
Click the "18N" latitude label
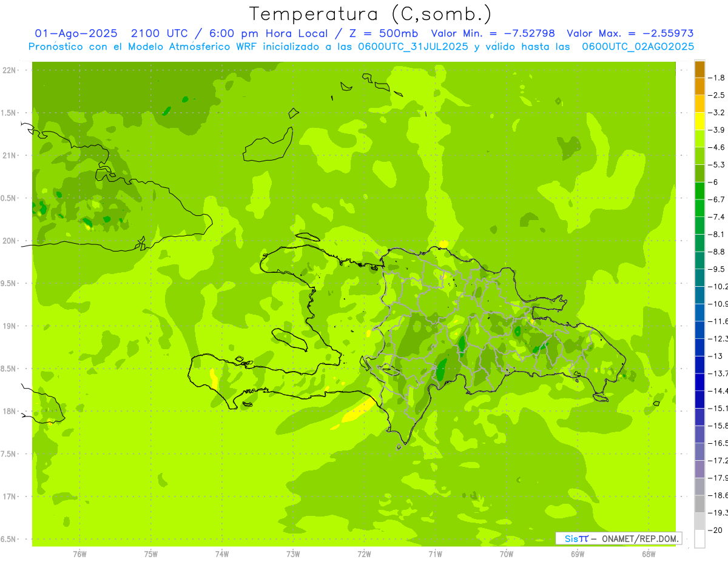10,412
